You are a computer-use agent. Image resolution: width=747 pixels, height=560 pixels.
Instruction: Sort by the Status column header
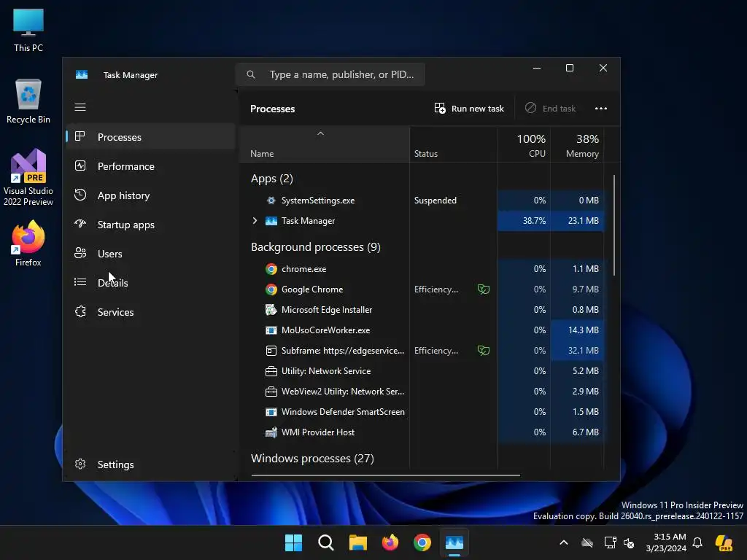point(453,145)
